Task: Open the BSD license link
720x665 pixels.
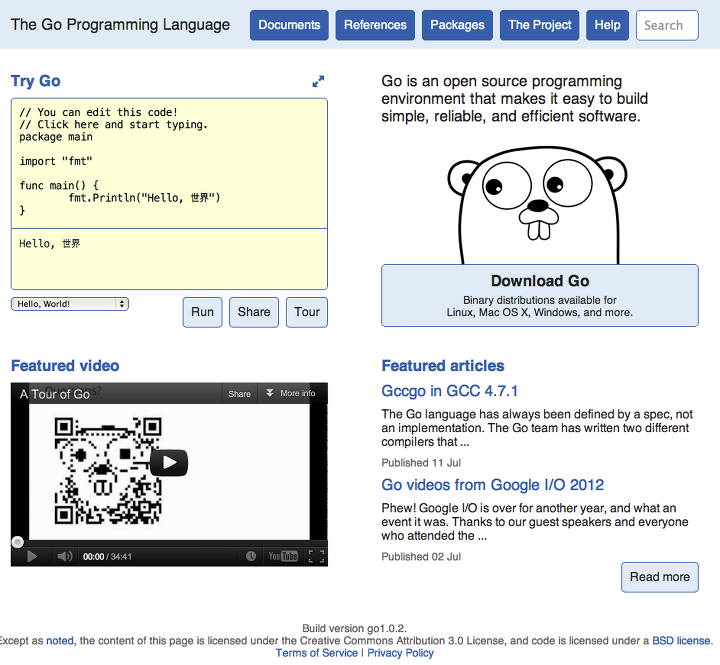Action: coord(681,641)
